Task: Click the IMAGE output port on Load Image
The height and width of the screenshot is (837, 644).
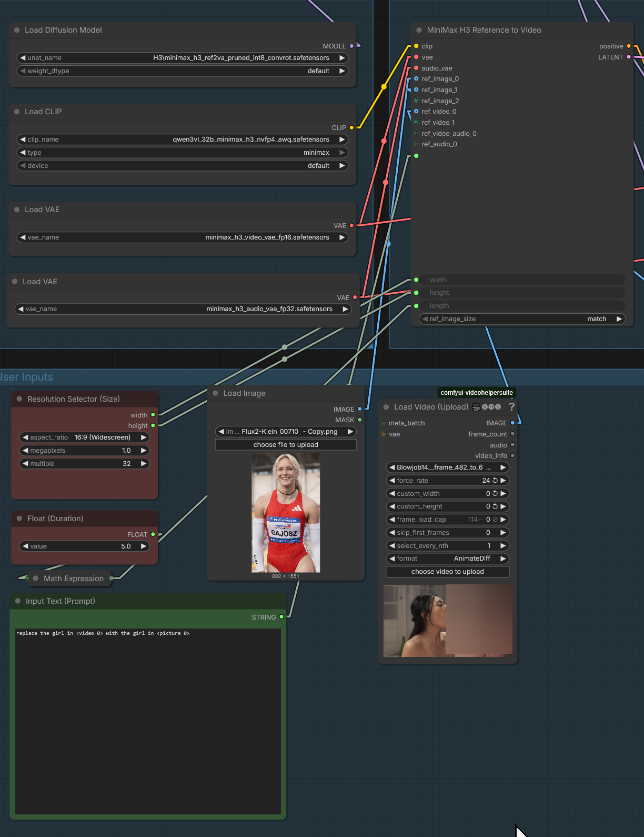Action: coord(360,409)
